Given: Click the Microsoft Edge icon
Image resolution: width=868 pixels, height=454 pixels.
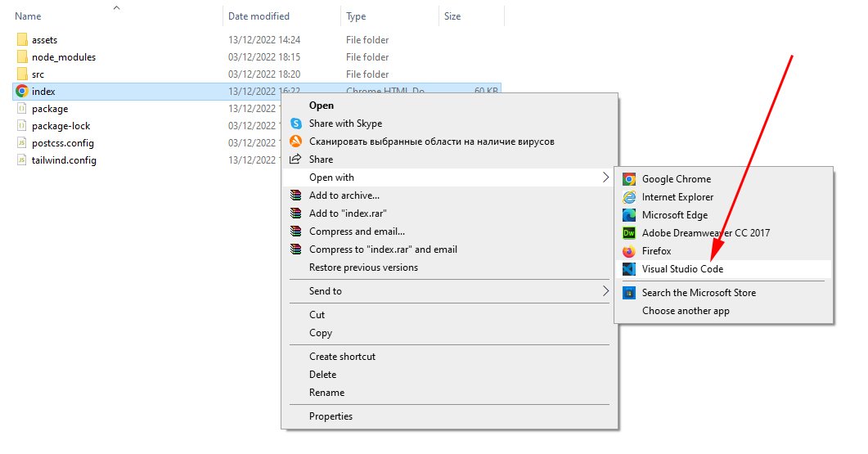Looking at the screenshot, I should (629, 215).
